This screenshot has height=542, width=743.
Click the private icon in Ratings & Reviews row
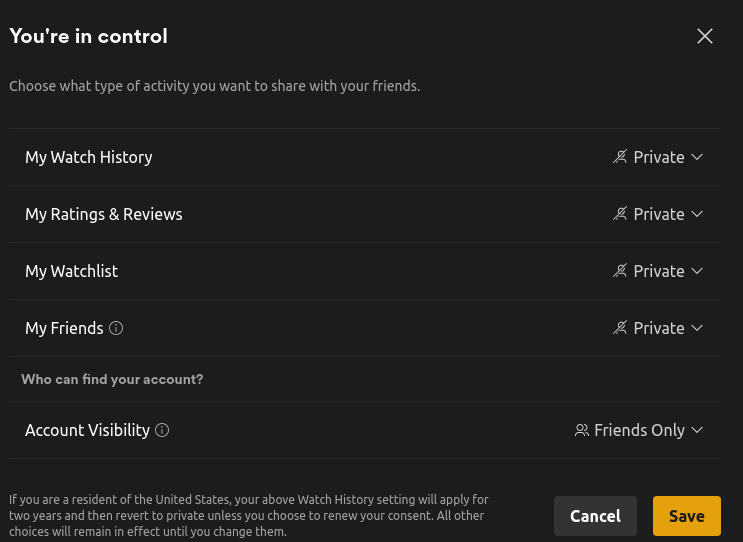click(620, 214)
